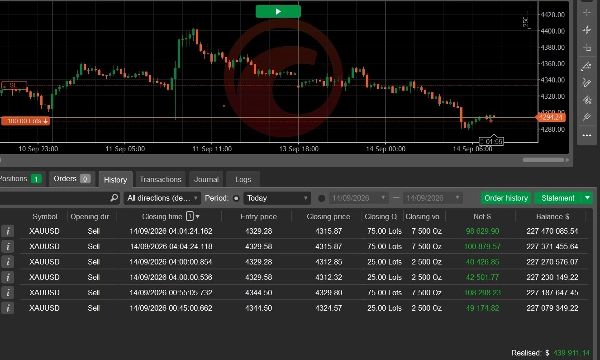600x360 pixels.
Task: Open more chart tools via three-dots icon
Action: pos(587,135)
